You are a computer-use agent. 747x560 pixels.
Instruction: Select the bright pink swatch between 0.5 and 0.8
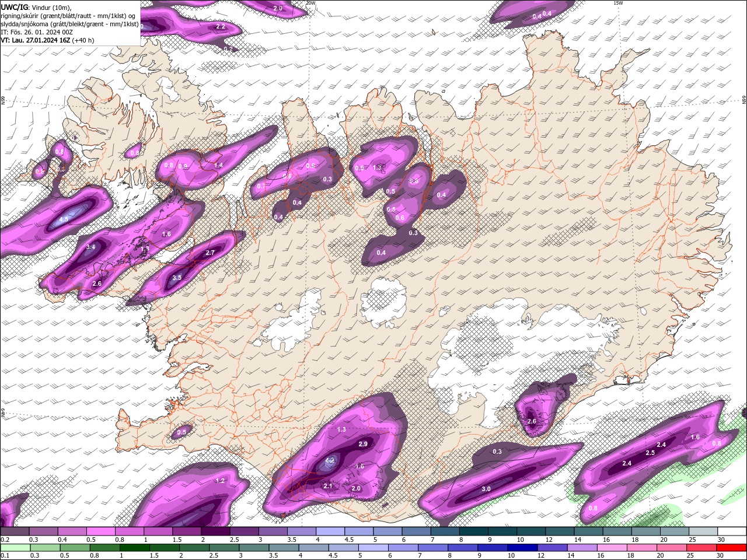click(x=101, y=531)
